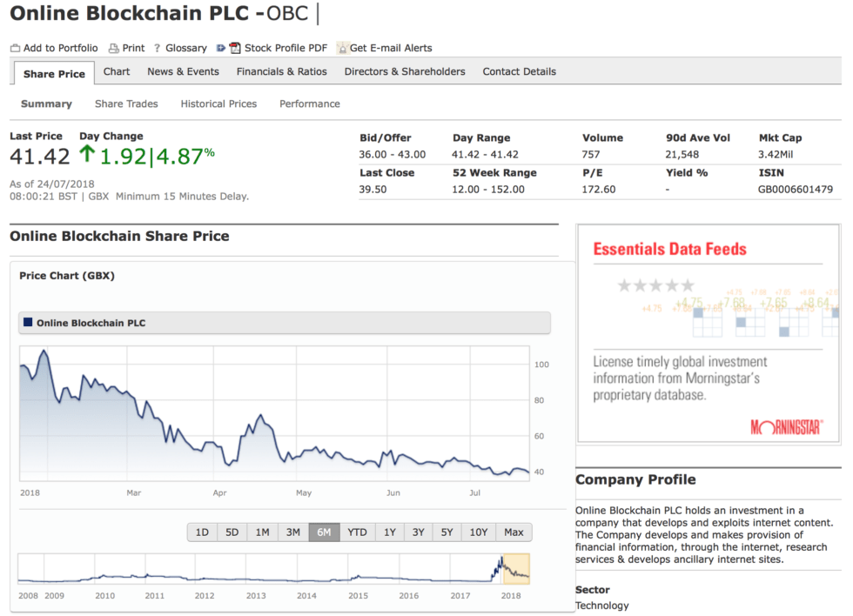This screenshot has width=853, height=616.
Task: Click the Online Blockchain PLC legend marker
Action: pyautogui.click(x=28, y=322)
